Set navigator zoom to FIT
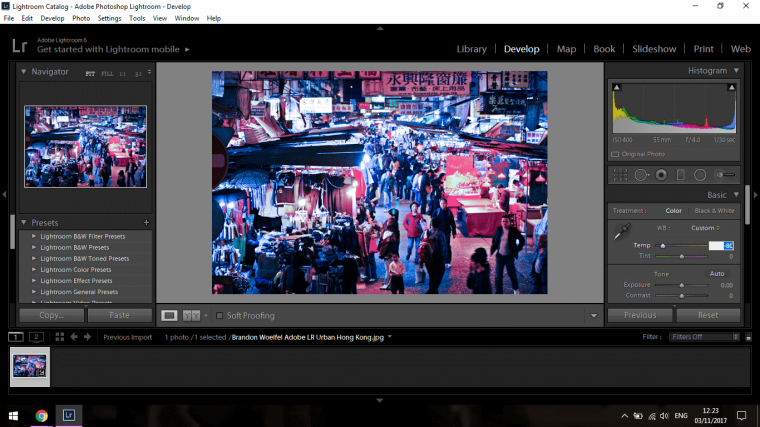The height and width of the screenshot is (427, 760). click(x=90, y=74)
